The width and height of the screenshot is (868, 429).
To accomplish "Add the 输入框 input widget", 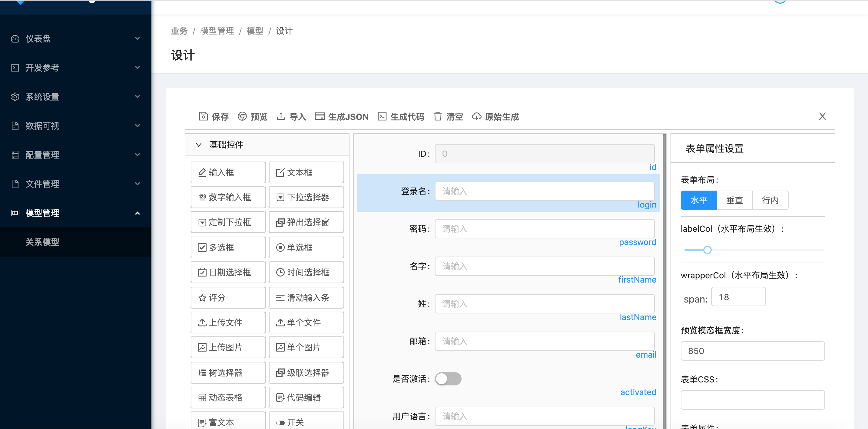I will click(x=228, y=172).
